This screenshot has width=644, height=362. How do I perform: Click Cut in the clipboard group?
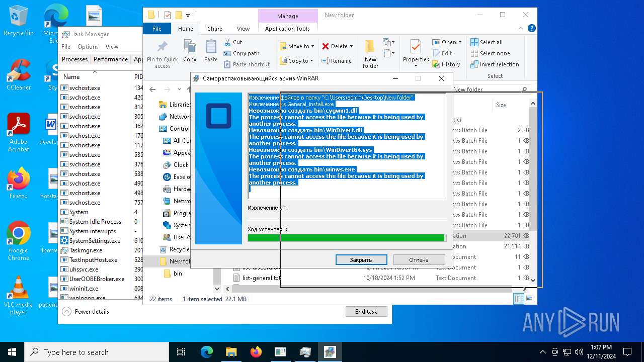click(232, 42)
